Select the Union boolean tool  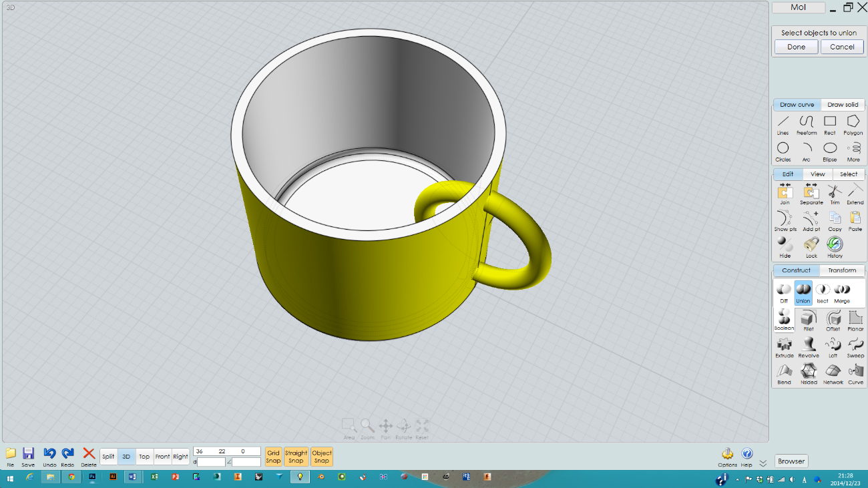803,292
